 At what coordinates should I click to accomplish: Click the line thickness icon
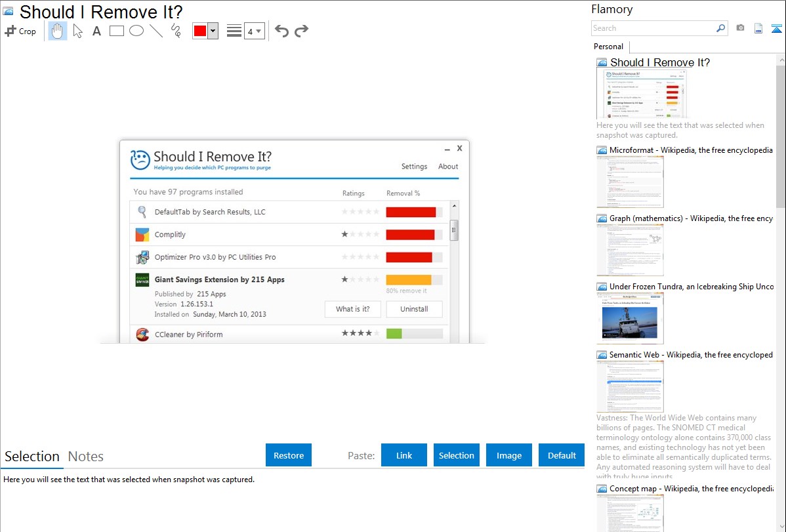(234, 31)
